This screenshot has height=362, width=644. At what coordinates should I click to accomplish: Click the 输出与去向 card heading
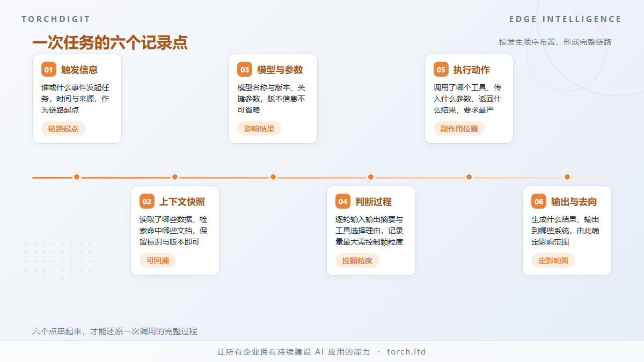(x=574, y=202)
